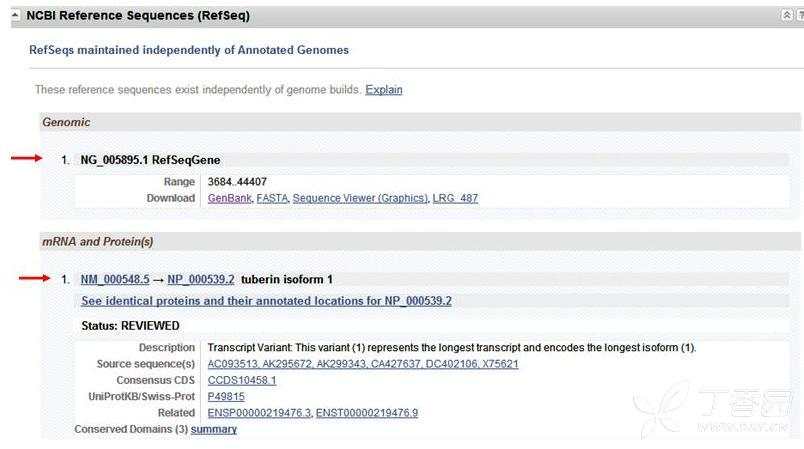
Task: Open the FASTA download link
Action: [x=272, y=198]
